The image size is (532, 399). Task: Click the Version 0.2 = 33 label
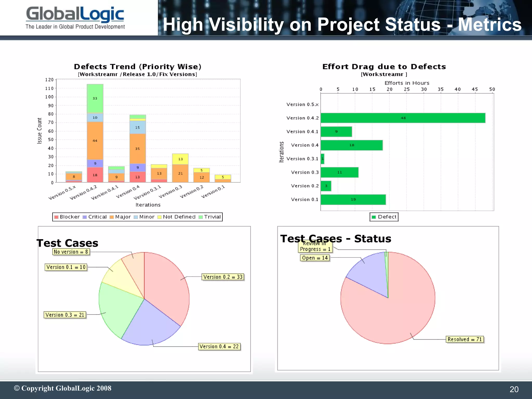click(223, 277)
